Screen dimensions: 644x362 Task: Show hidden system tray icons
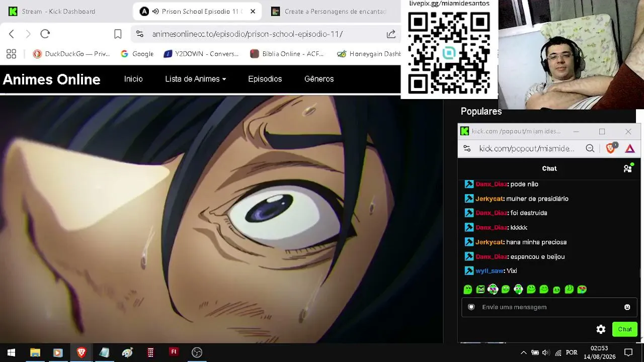[x=523, y=352]
